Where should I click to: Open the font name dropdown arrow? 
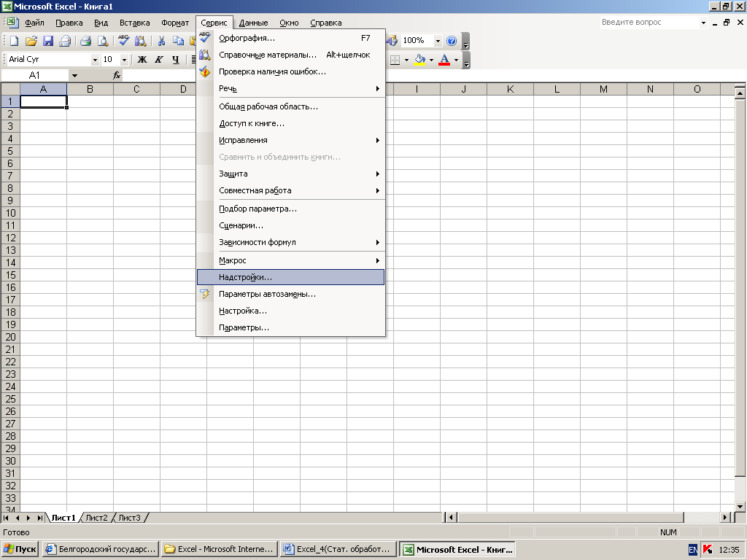point(95,60)
